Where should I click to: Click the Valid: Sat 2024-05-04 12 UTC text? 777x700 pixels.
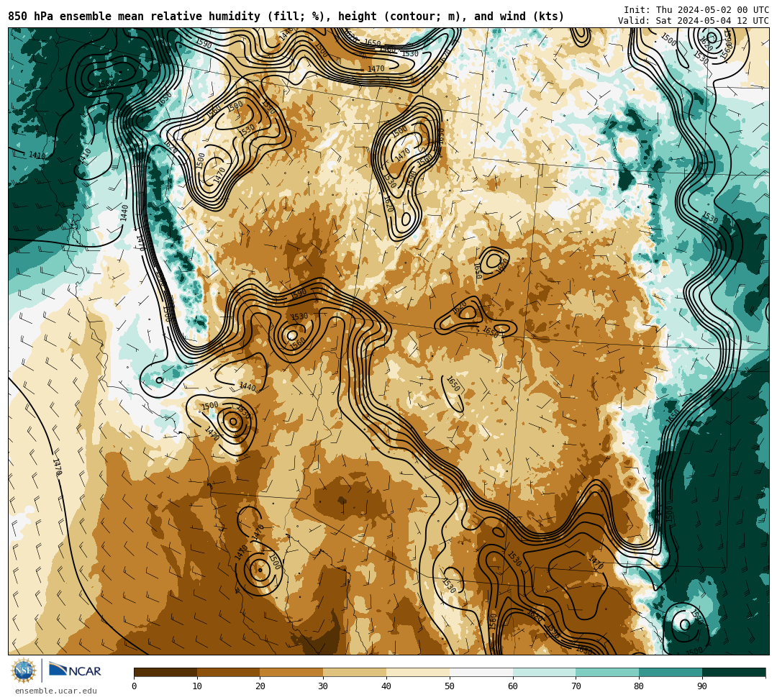pyautogui.click(x=694, y=21)
